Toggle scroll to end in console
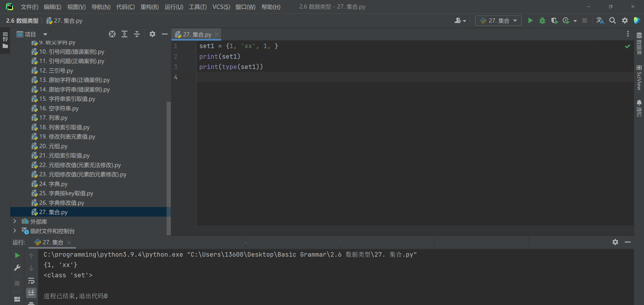 (x=31, y=293)
